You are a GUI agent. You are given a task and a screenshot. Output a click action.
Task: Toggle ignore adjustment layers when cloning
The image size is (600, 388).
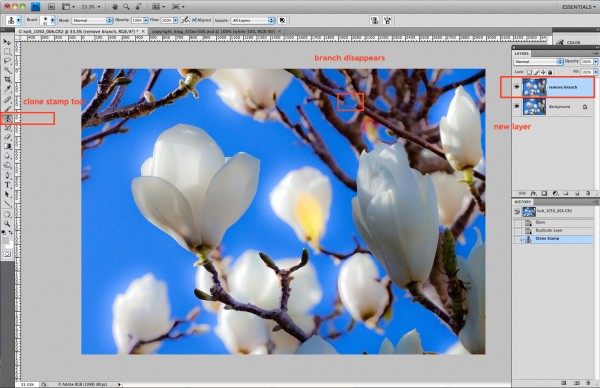pyautogui.click(x=282, y=20)
